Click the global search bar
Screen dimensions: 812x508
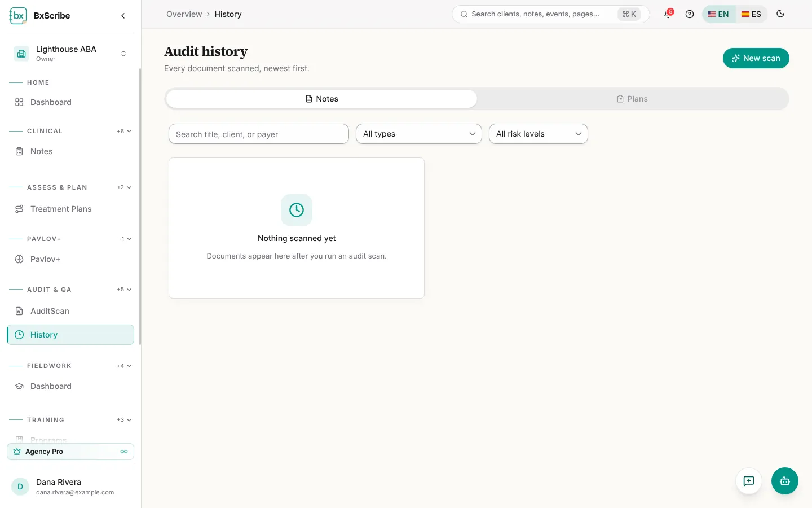pyautogui.click(x=551, y=14)
